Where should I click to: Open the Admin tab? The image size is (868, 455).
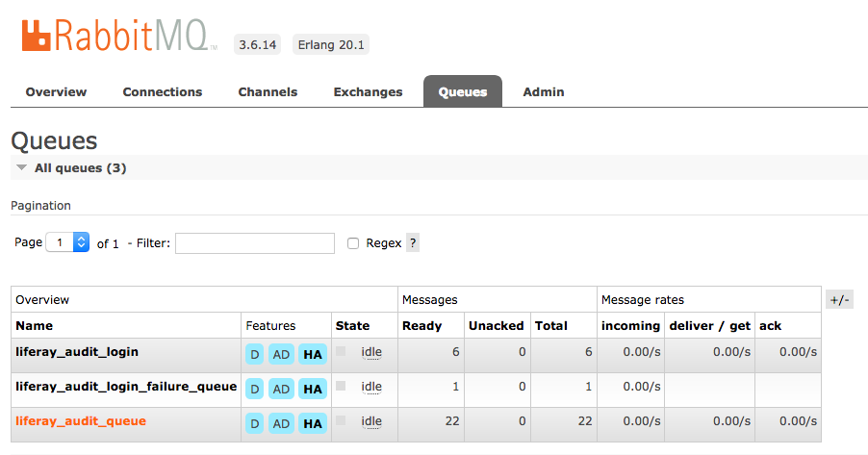(x=544, y=92)
